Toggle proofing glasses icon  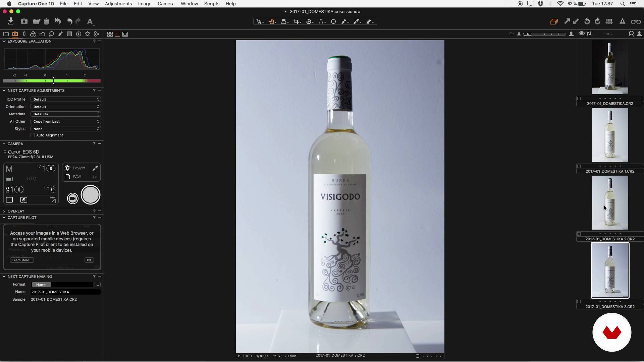pos(636,21)
